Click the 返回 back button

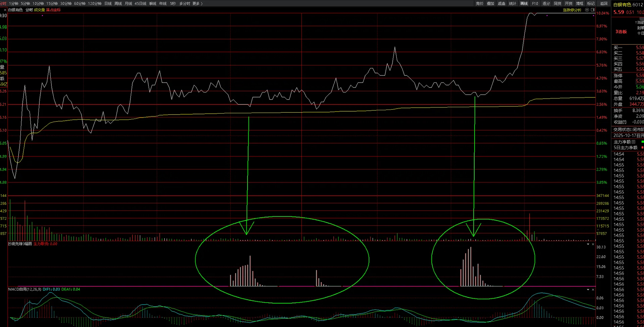pyautogui.click(x=604, y=3)
